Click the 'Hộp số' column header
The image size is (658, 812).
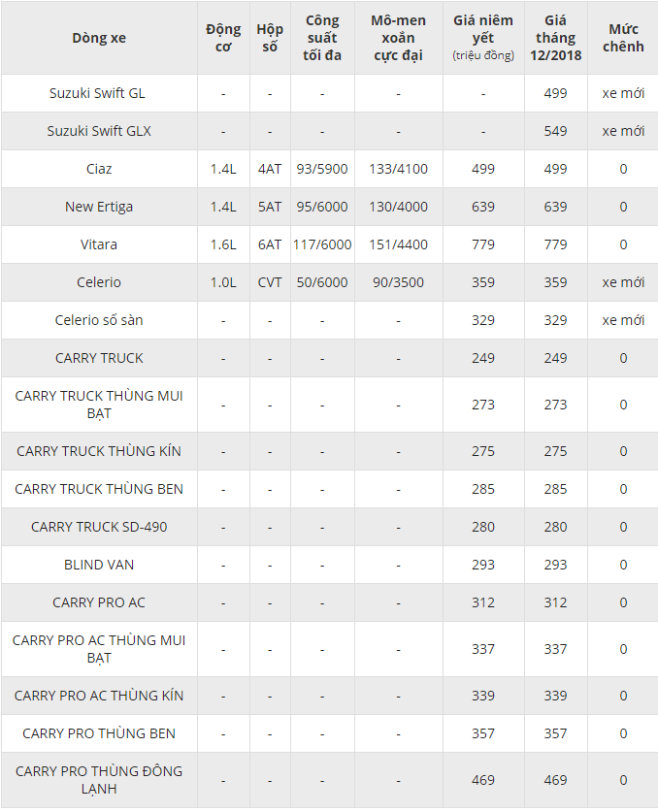(270, 38)
